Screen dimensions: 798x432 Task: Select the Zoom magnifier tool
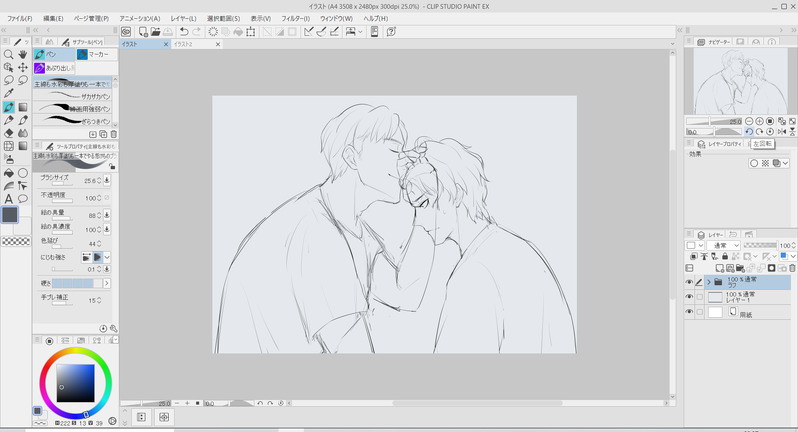(x=9, y=54)
